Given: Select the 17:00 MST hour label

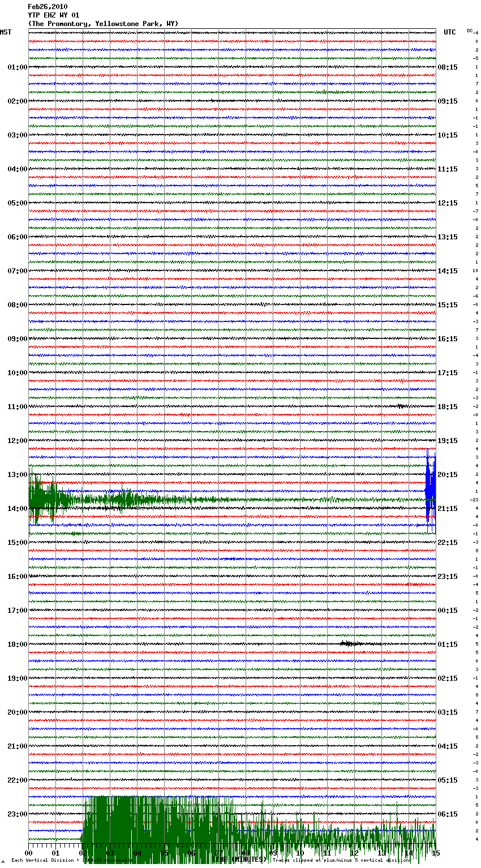Looking at the screenshot, I should click(x=18, y=611).
